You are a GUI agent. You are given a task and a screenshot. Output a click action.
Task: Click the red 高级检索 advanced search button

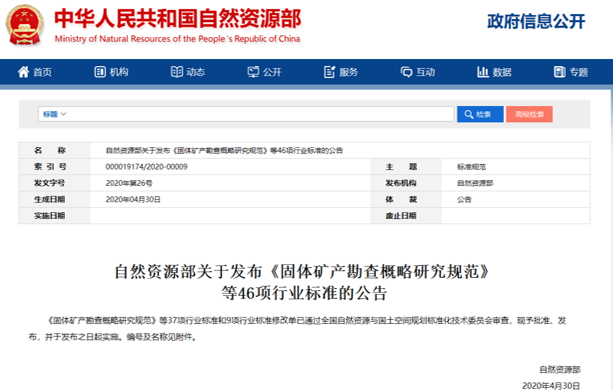click(x=529, y=114)
